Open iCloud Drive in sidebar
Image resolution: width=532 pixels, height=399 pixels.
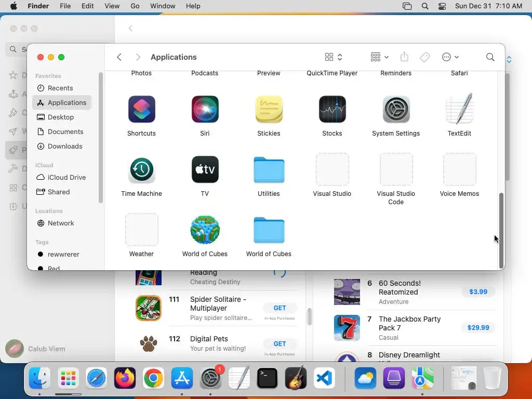[62, 178]
